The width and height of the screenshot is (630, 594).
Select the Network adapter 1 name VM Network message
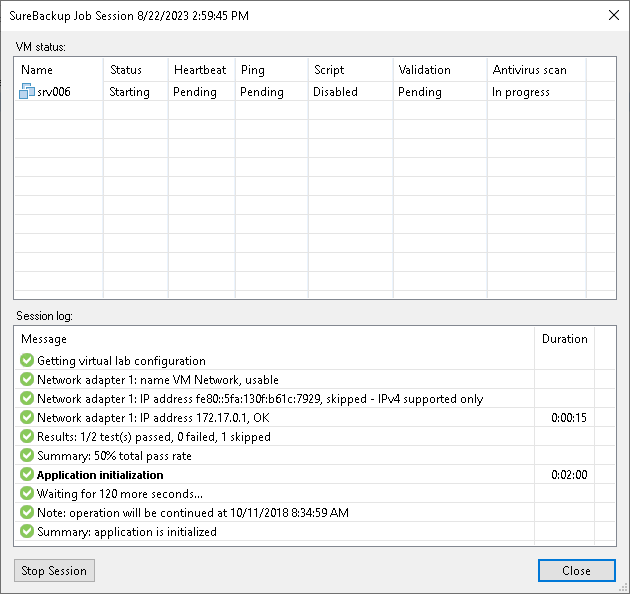158,379
